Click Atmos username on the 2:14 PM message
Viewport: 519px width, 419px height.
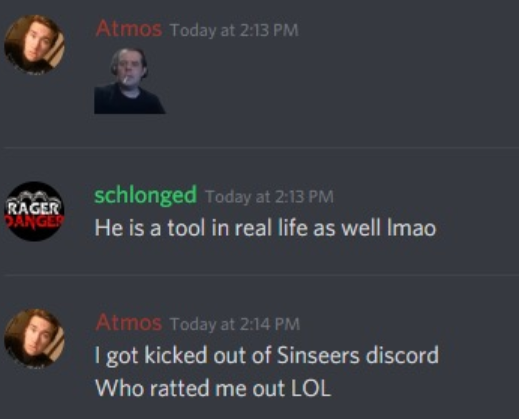click(x=129, y=323)
